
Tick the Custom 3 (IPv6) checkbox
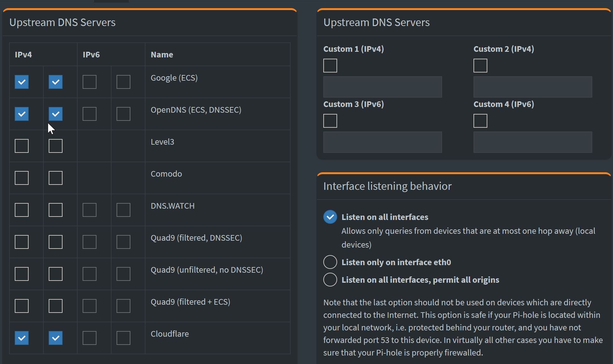coord(330,121)
